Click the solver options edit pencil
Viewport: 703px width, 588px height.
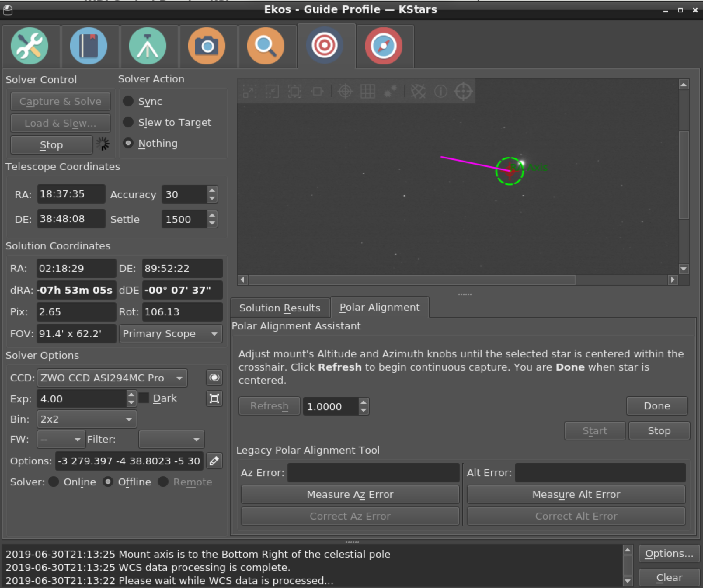[214, 461]
